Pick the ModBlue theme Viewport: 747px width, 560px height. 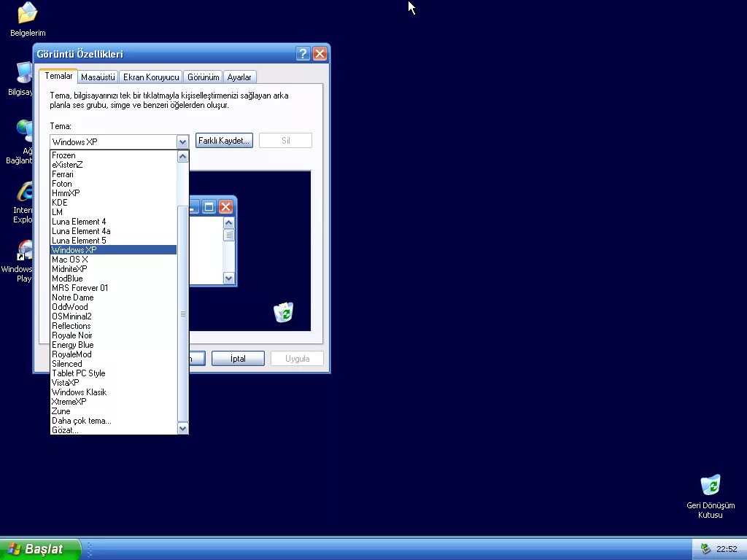point(113,279)
